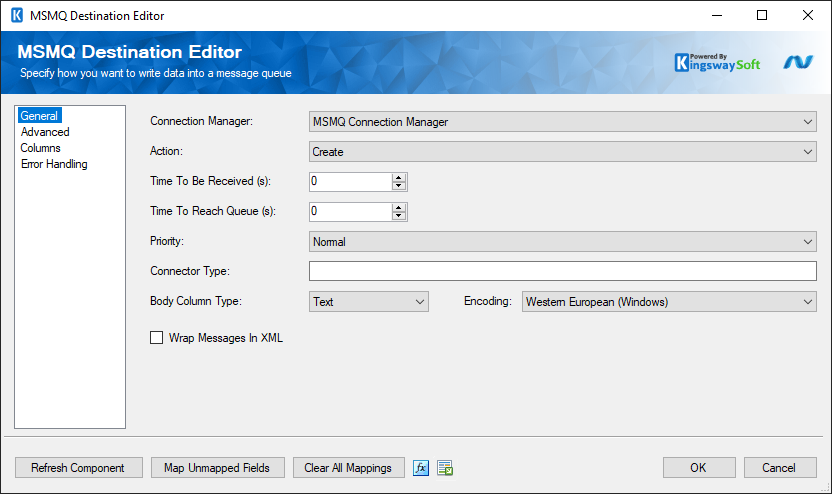Click the blue wave logo in the banner
832x494 pixels.
(x=798, y=62)
